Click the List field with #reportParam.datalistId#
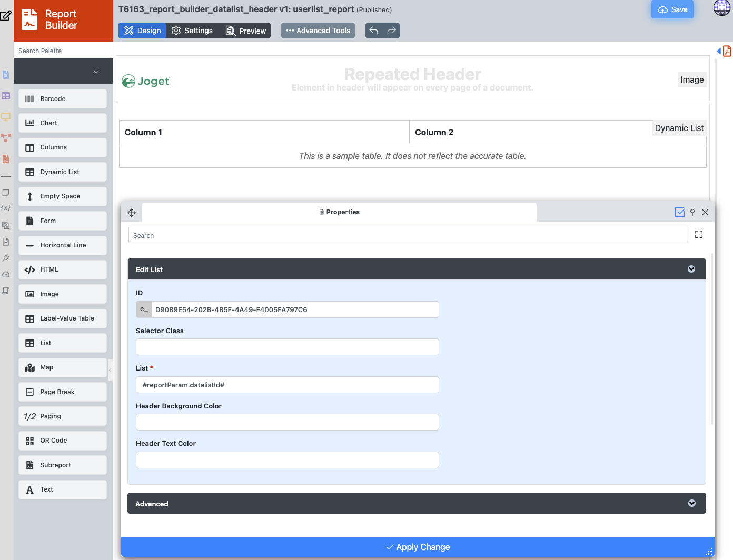This screenshot has height=560, width=733. click(288, 385)
